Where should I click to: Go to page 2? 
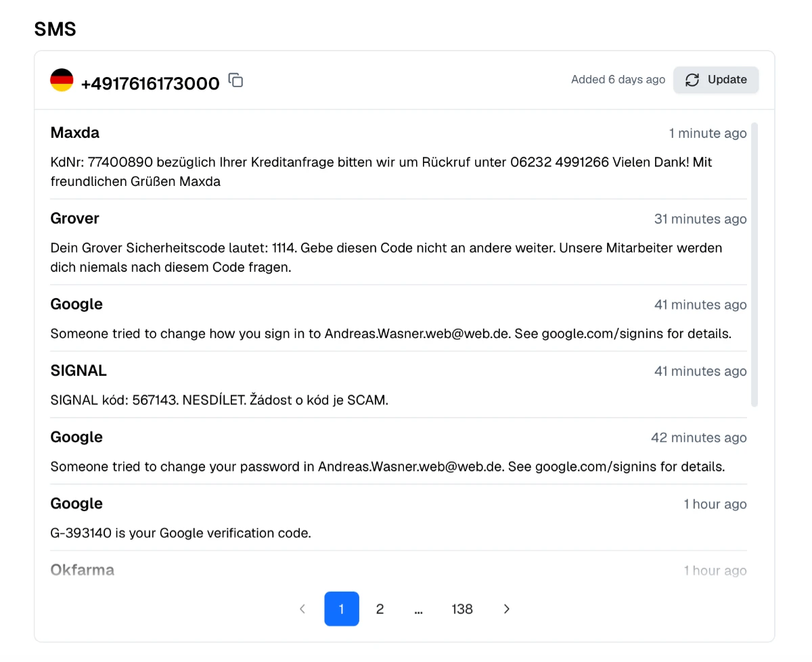tap(380, 609)
